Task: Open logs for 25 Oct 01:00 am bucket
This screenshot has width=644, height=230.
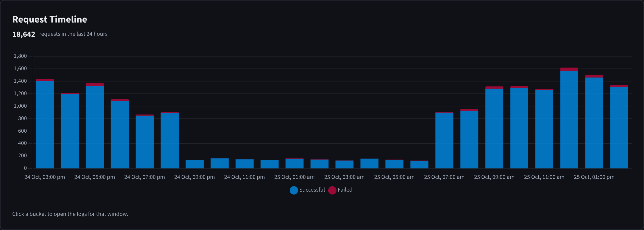Action: [x=295, y=163]
